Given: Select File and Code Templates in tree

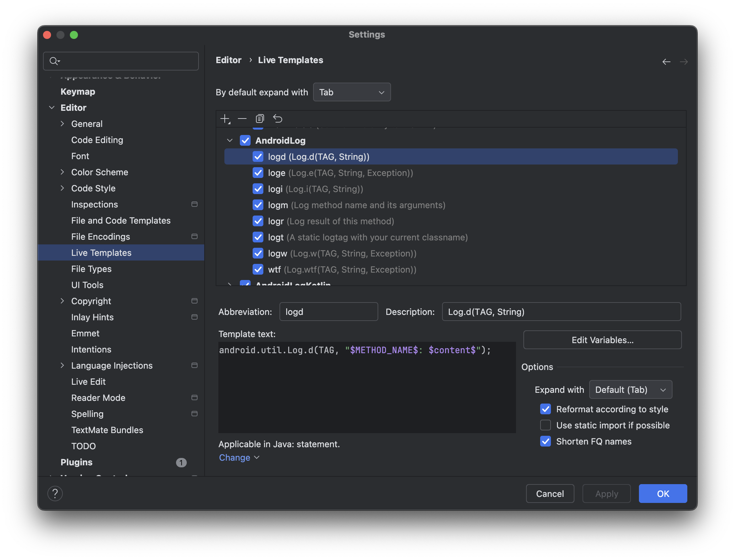Looking at the screenshot, I should pyautogui.click(x=121, y=220).
